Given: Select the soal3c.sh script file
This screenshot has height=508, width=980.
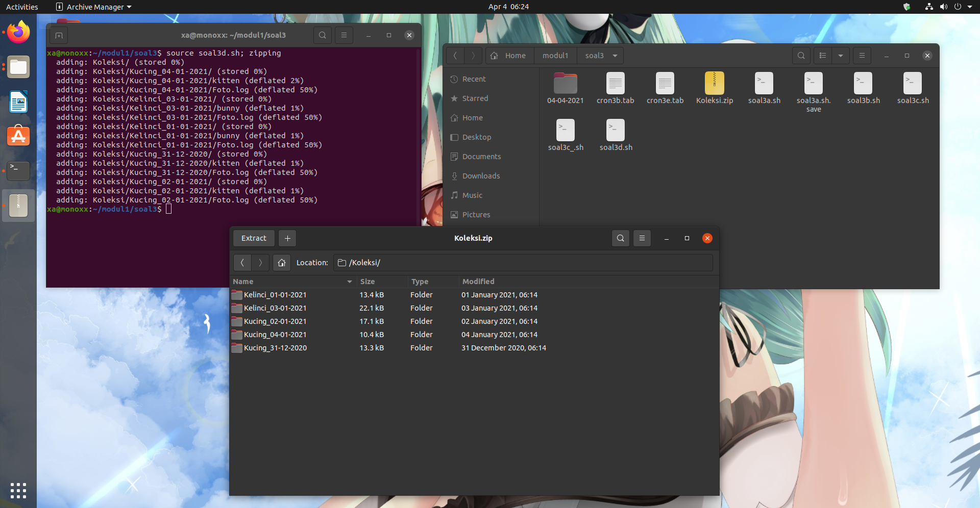Looking at the screenshot, I should tap(913, 88).
